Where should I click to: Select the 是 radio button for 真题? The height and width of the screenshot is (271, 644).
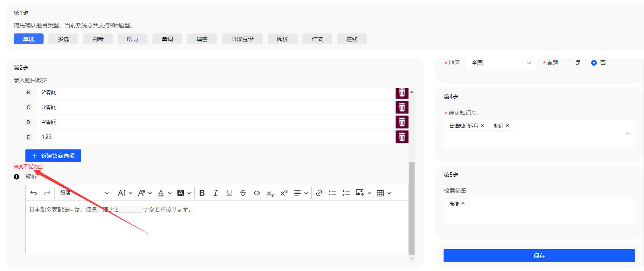click(x=569, y=63)
